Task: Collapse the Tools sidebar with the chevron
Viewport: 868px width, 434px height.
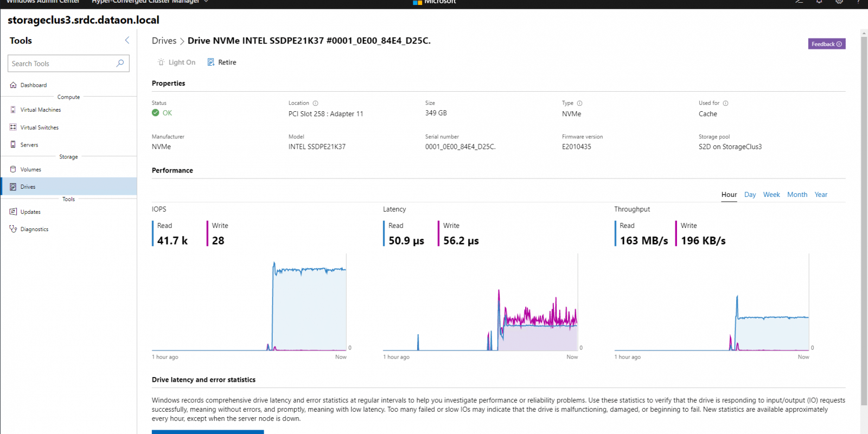Action: (x=127, y=40)
